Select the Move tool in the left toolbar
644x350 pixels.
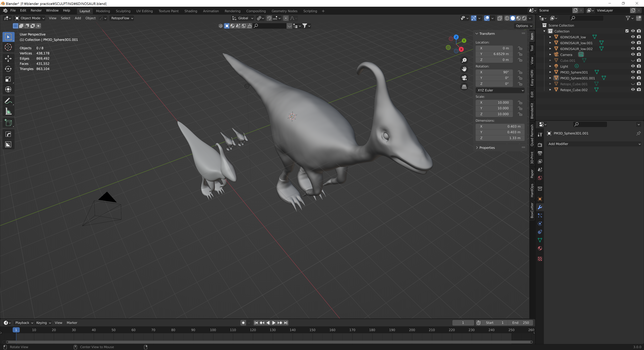coord(8,58)
